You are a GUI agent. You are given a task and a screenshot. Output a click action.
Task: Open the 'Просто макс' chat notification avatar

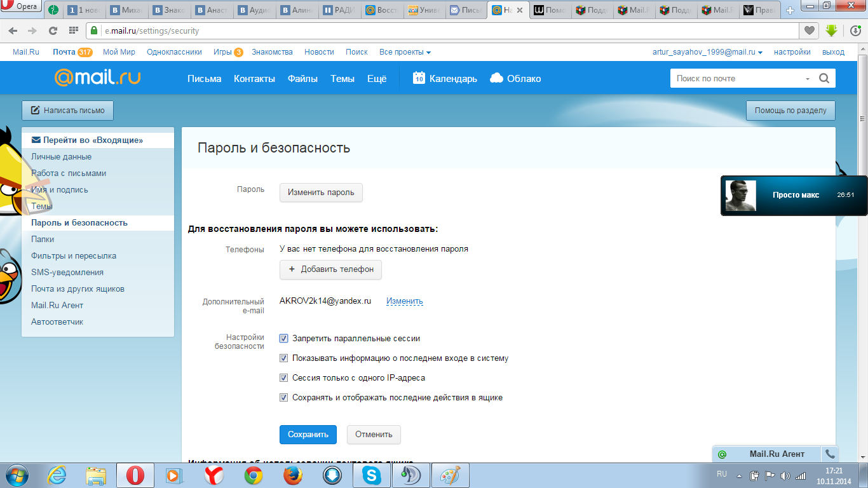click(741, 196)
